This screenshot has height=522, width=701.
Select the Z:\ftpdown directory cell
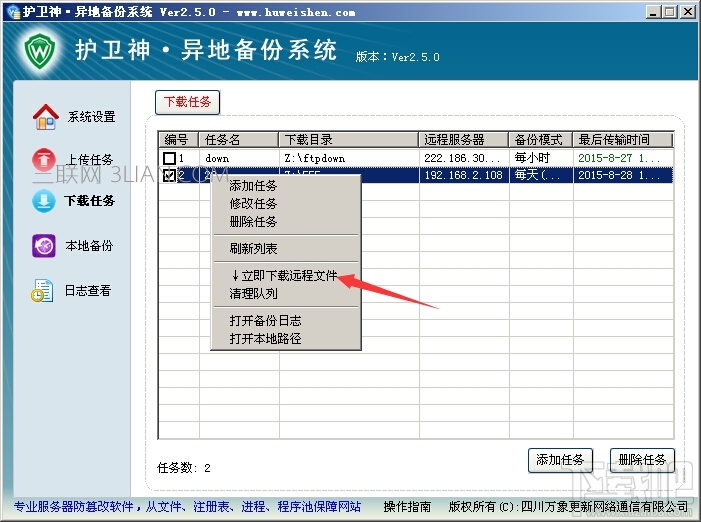[x=315, y=158]
